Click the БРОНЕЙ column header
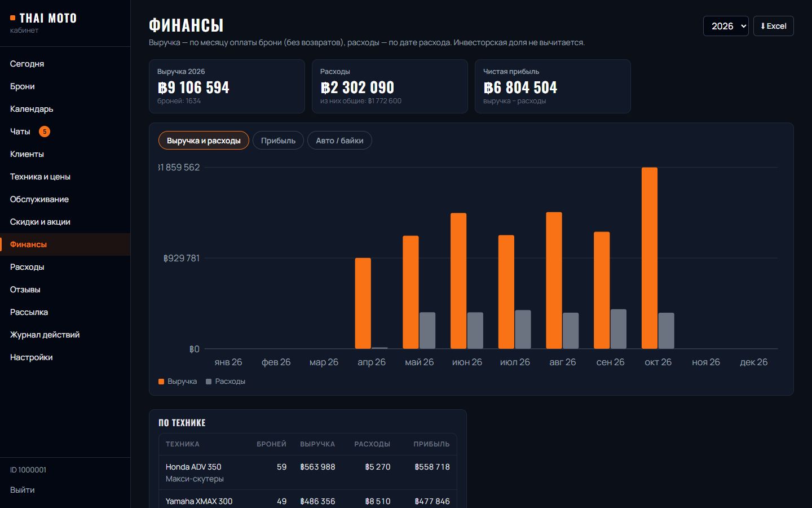The image size is (812, 508). [x=271, y=444]
